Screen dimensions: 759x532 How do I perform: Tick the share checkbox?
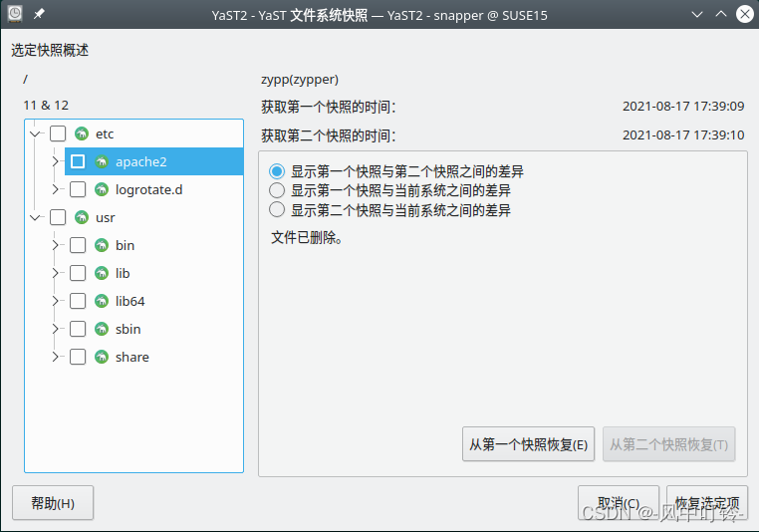[x=78, y=357]
